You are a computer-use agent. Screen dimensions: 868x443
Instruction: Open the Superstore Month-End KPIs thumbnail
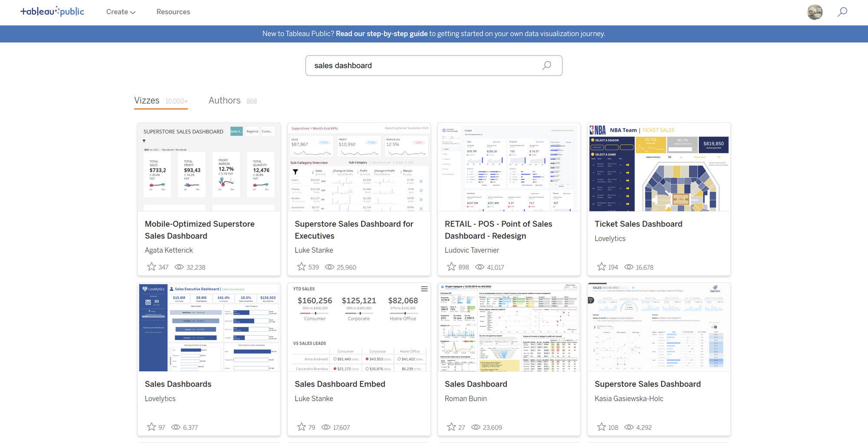click(359, 167)
